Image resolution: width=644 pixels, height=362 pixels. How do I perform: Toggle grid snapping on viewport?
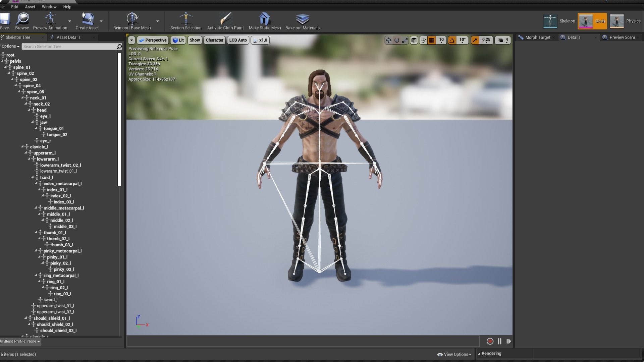point(432,40)
